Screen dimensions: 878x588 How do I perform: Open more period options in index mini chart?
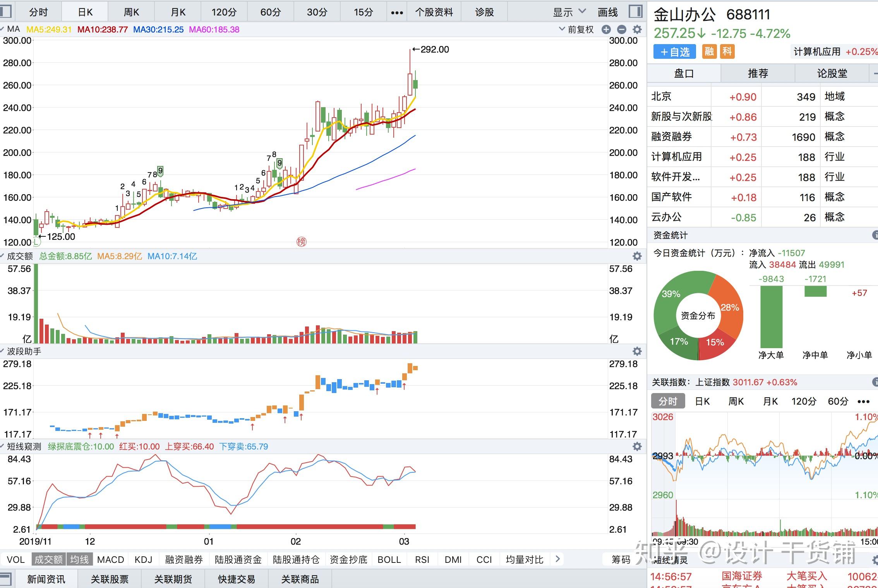click(x=864, y=402)
